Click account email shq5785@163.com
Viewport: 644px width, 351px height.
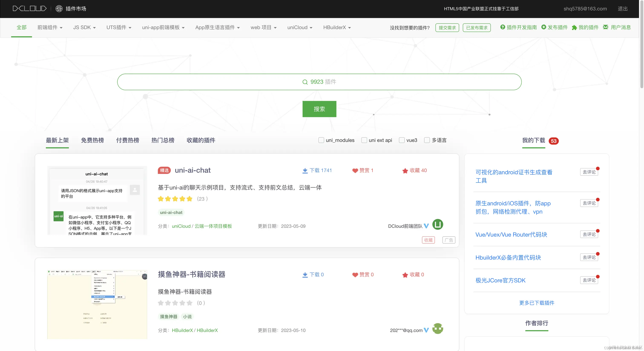[585, 9]
